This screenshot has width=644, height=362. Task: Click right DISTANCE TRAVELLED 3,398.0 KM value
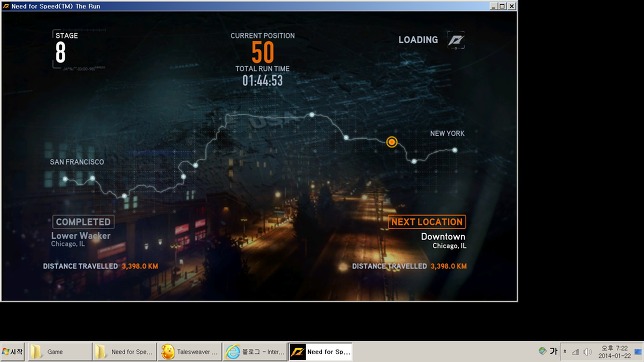coord(448,266)
